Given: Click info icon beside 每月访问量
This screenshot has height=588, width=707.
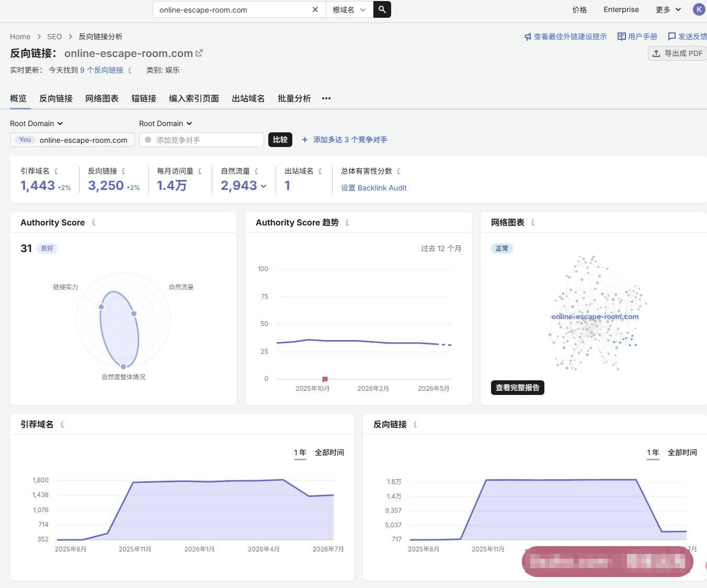Looking at the screenshot, I should tap(200, 171).
